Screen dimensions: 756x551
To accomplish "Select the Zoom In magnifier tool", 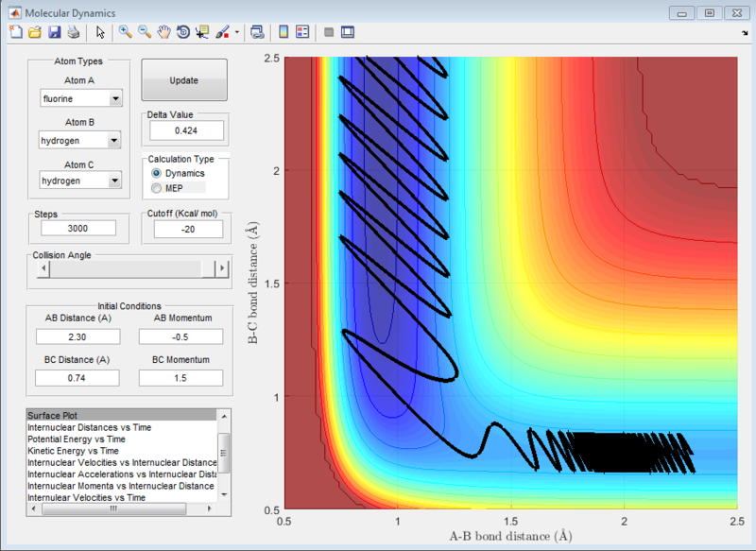I will pos(125,32).
